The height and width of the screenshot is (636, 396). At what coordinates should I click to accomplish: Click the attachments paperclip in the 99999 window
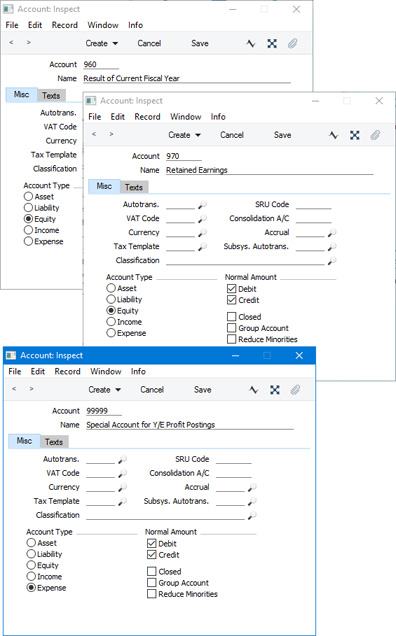(295, 390)
